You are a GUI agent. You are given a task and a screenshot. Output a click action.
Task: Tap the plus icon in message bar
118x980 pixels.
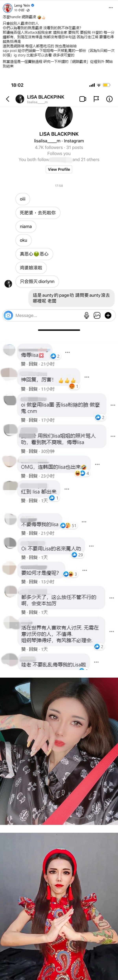tap(108, 315)
